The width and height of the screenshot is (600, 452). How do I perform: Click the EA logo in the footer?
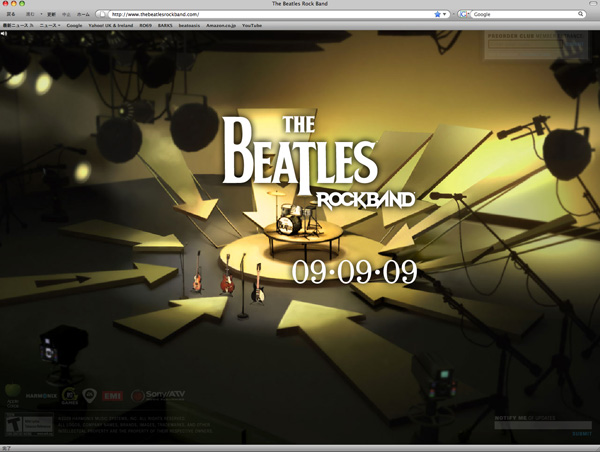coord(90,396)
